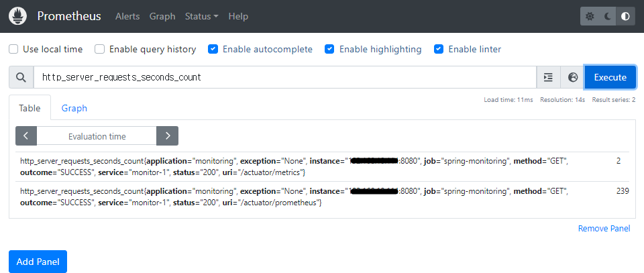
Task: Enable query history checkbox
Action: tap(100, 49)
